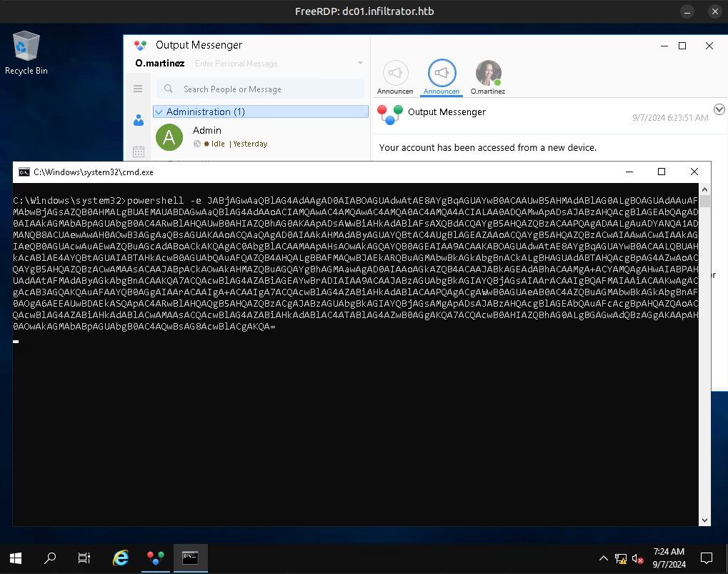Click the cmd scrollbar down arrow
The height and width of the screenshot is (574, 728).
(x=705, y=520)
